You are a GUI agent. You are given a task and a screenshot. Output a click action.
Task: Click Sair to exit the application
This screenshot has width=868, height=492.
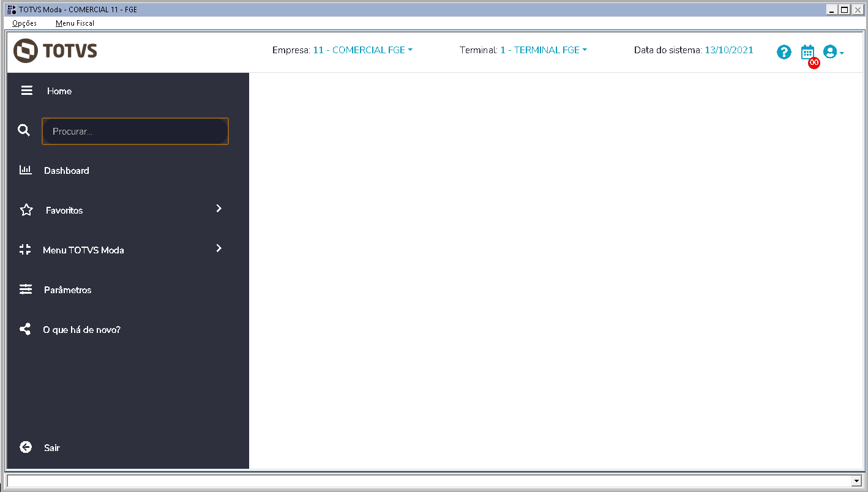point(52,448)
